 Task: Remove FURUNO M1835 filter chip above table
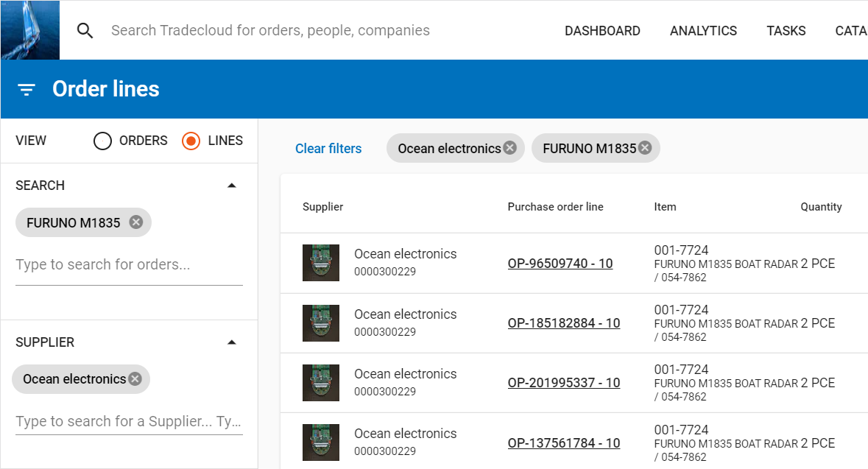pos(645,148)
